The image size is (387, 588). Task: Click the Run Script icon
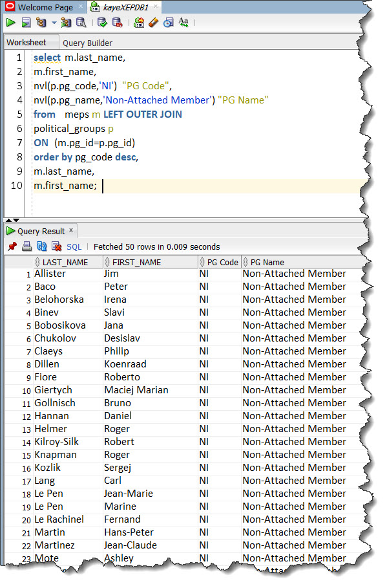[26, 23]
